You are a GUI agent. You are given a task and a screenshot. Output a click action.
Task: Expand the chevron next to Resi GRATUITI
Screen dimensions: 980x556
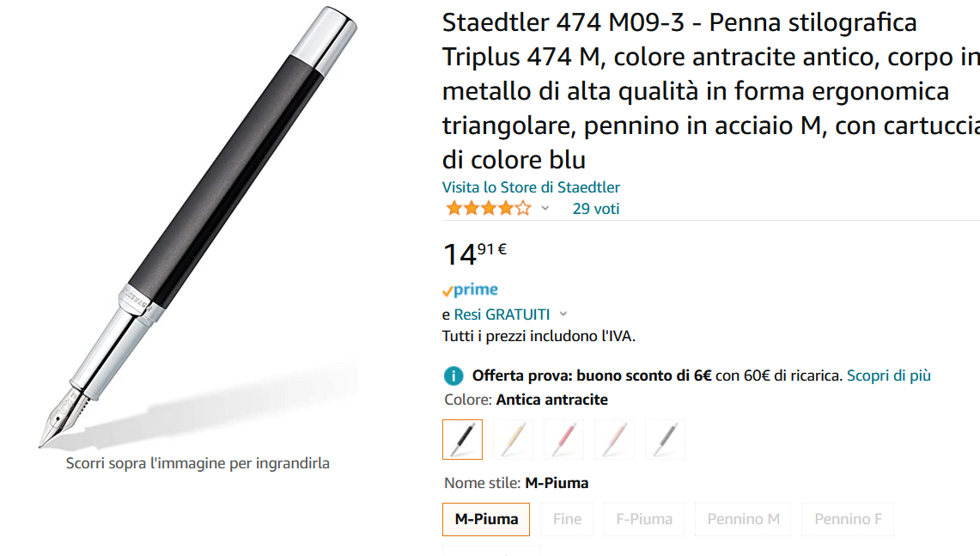[563, 315]
